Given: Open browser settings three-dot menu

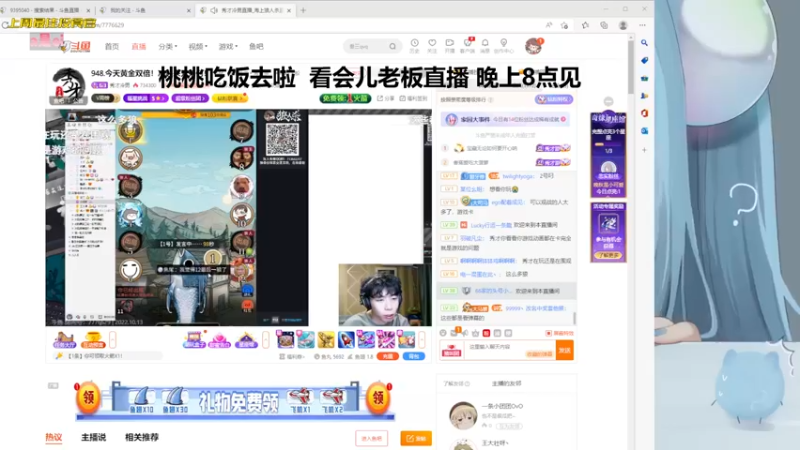Looking at the screenshot, I should (642, 25).
